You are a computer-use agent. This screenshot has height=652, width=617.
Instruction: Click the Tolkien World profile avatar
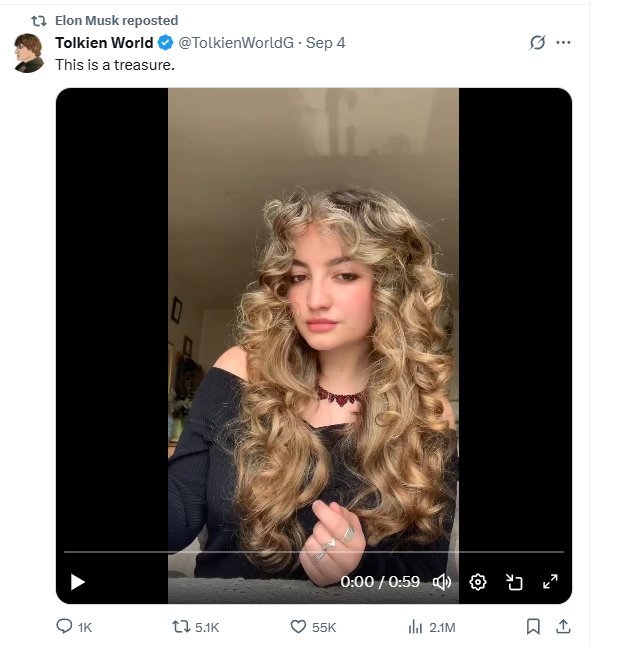[x=29, y=53]
